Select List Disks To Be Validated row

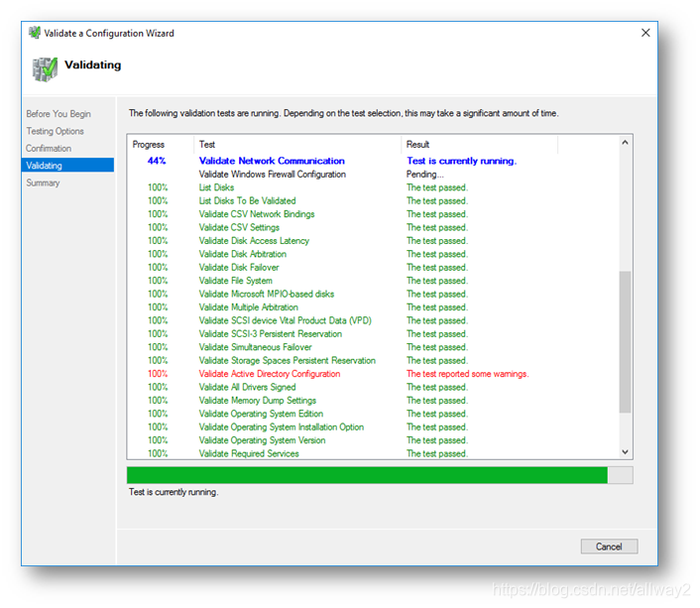click(373, 201)
